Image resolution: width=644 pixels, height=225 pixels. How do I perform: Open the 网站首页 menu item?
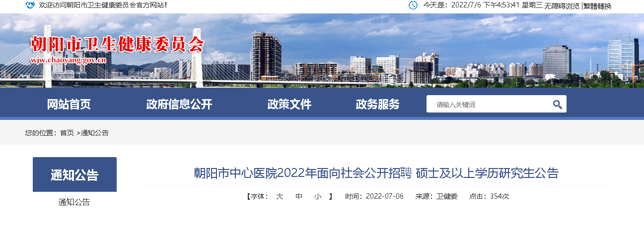tap(69, 104)
